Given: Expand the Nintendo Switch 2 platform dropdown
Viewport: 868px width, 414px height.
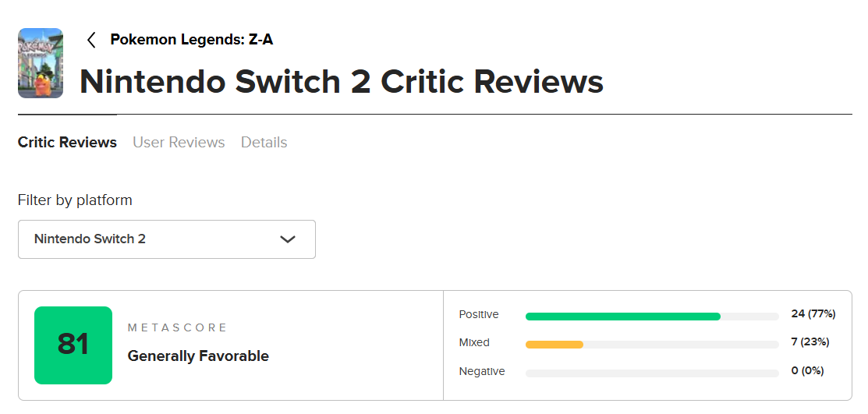Looking at the screenshot, I should click(x=167, y=239).
